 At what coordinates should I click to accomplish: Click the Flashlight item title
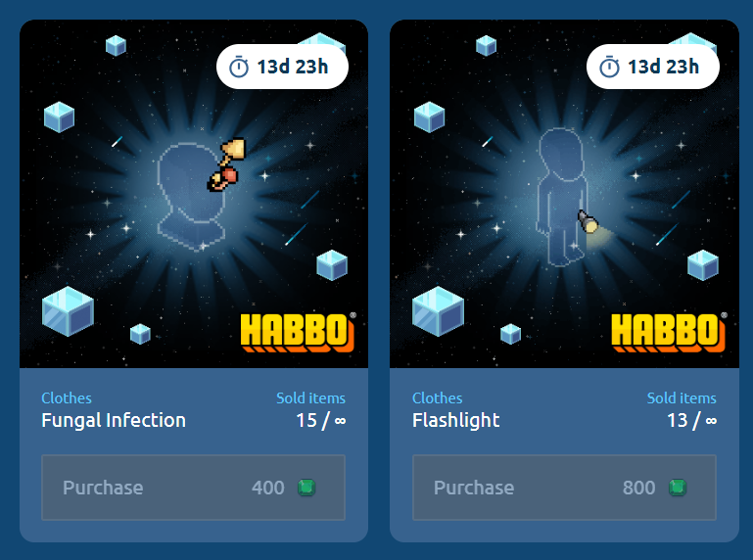(x=455, y=420)
